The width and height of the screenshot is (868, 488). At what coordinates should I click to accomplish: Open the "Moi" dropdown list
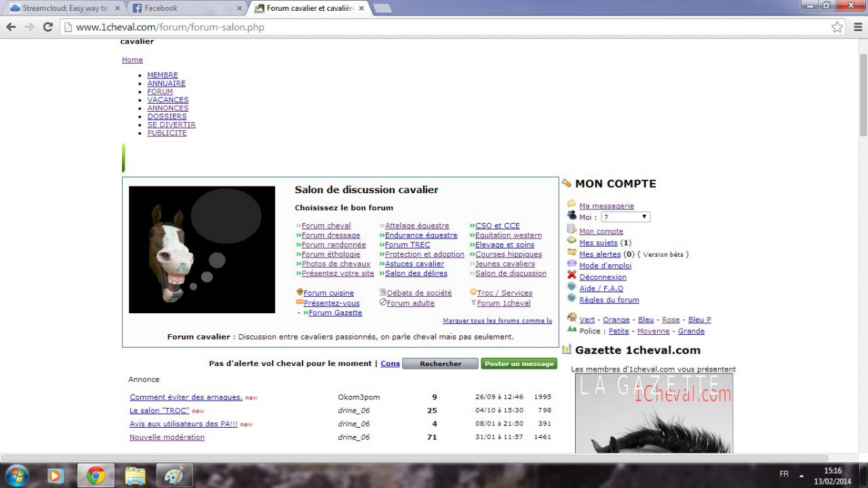coord(625,217)
